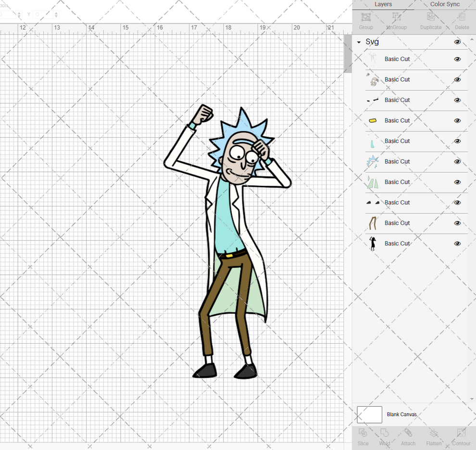The height and width of the screenshot is (450, 476).
Task: Collapse the Svg group using its disclosure arrow
Action: point(358,42)
